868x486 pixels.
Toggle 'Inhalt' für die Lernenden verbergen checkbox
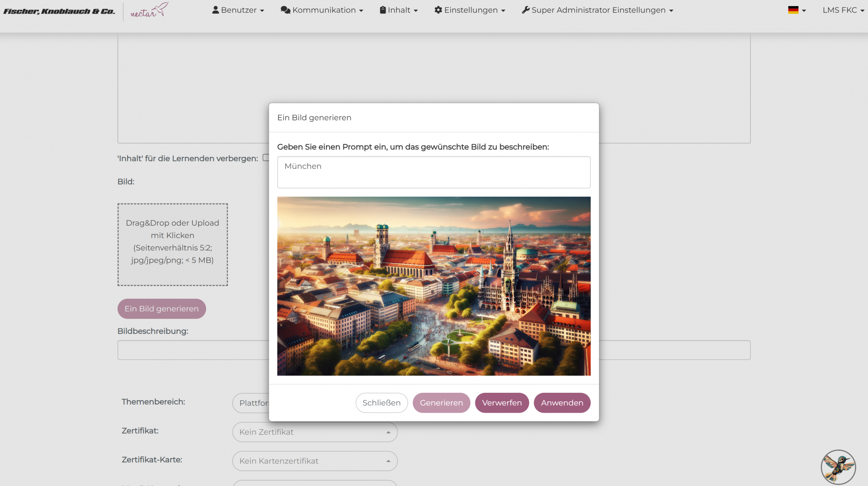click(x=266, y=158)
